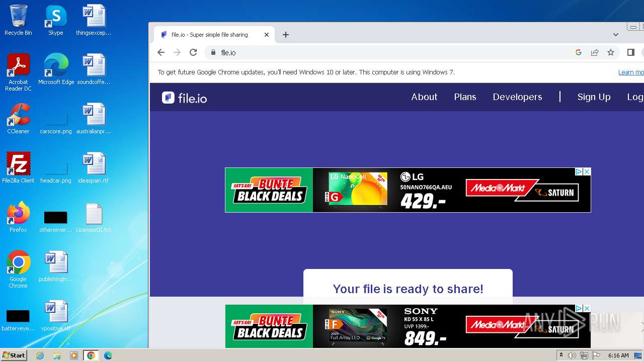Click the file.io address bar URL
Screen dimensions: 644x362
228,52
